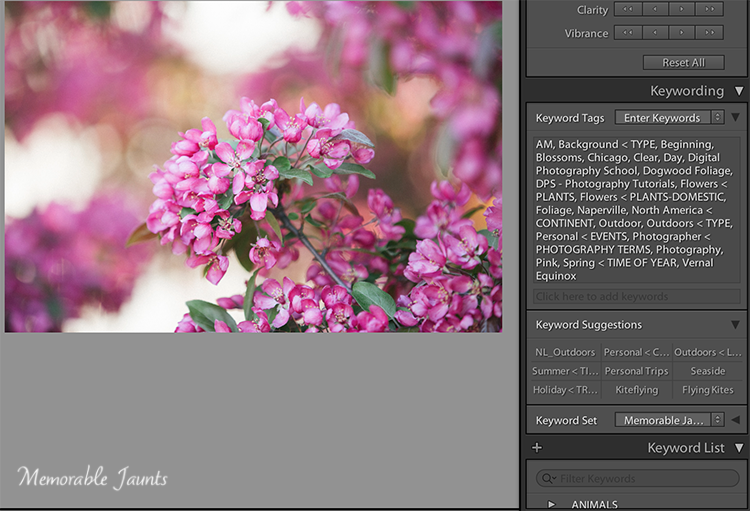This screenshot has width=750, height=511.
Task: Add the Kiteflying keyword suggestion
Action: coord(636,390)
